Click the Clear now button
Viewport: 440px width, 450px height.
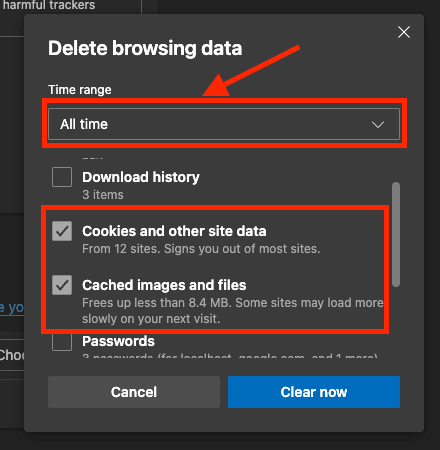pyautogui.click(x=314, y=392)
